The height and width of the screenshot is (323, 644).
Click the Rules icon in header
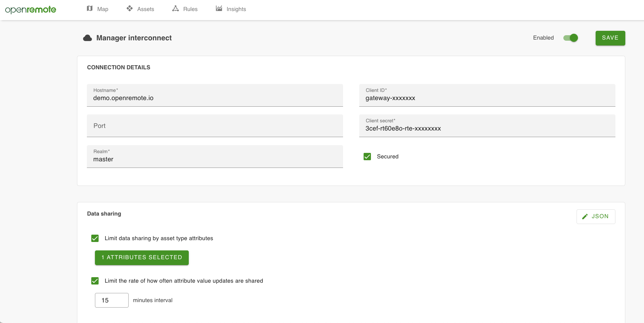pyautogui.click(x=176, y=8)
